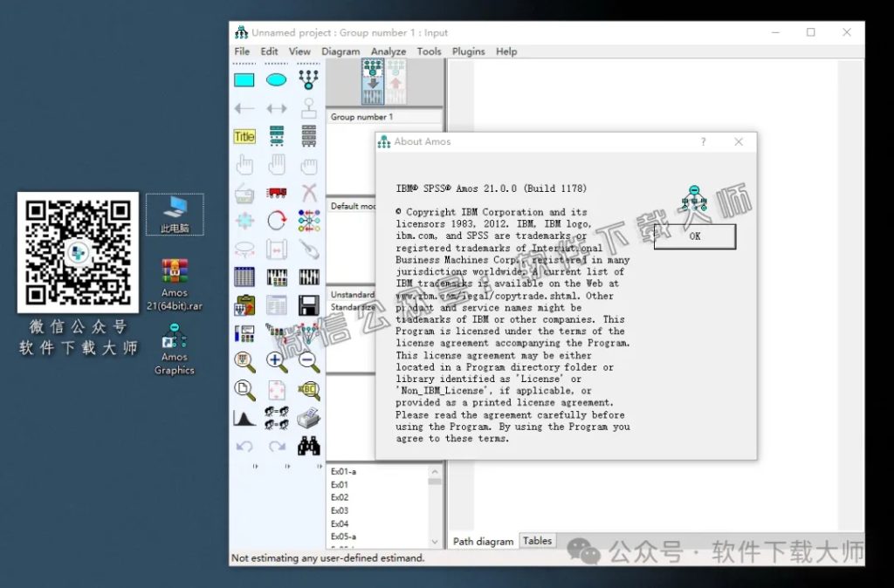This screenshot has width=894, height=588.
Task: Select the ellipse tool for latent variables
Action: pyautogui.click(x=278, y=79)
